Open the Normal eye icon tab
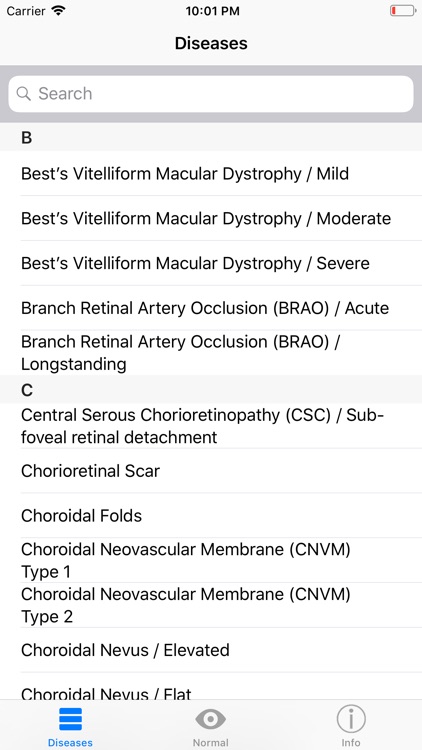 (211, 719)
